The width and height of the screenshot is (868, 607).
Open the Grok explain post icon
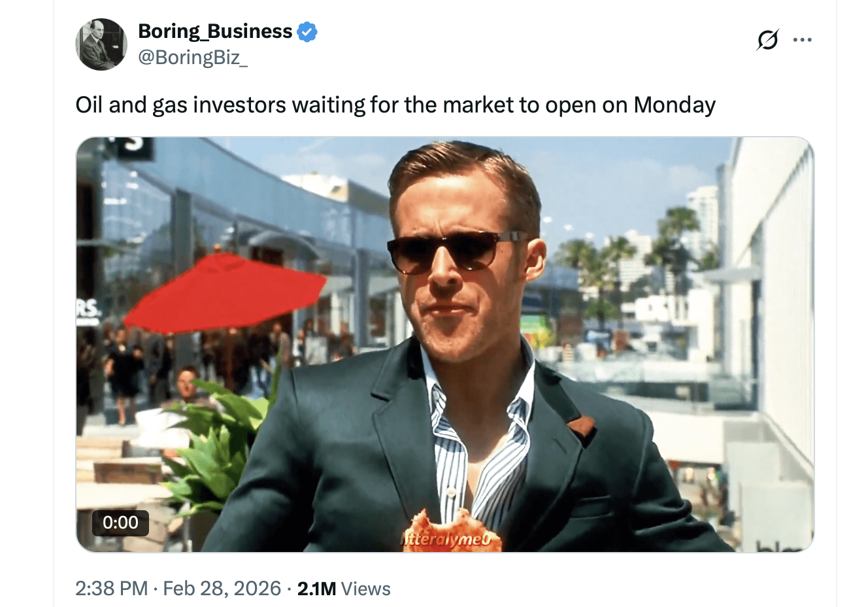(767, 40)
